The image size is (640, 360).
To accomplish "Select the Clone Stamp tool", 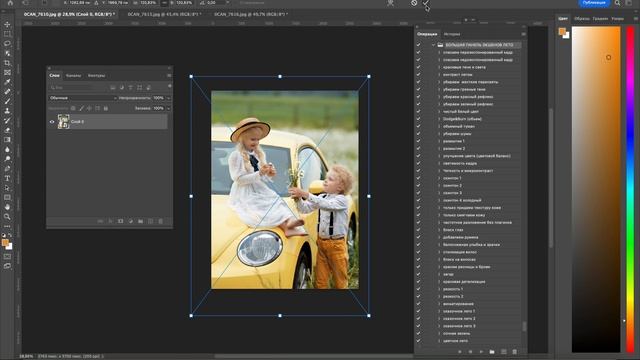I will (x=7, y=111).
